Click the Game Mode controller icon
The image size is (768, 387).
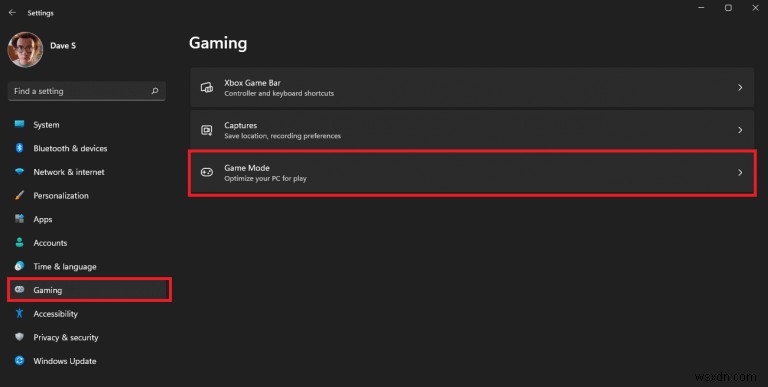tap(207, 172)
